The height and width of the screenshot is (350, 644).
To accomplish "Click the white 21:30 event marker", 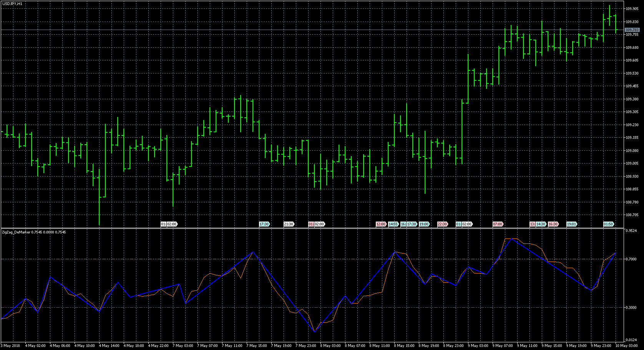I will tap(289, 224).
